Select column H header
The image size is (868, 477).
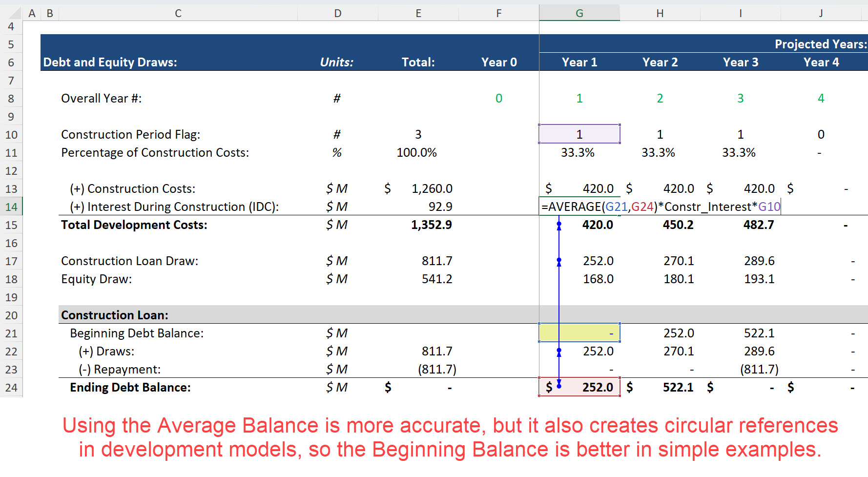tap(660, 13)
